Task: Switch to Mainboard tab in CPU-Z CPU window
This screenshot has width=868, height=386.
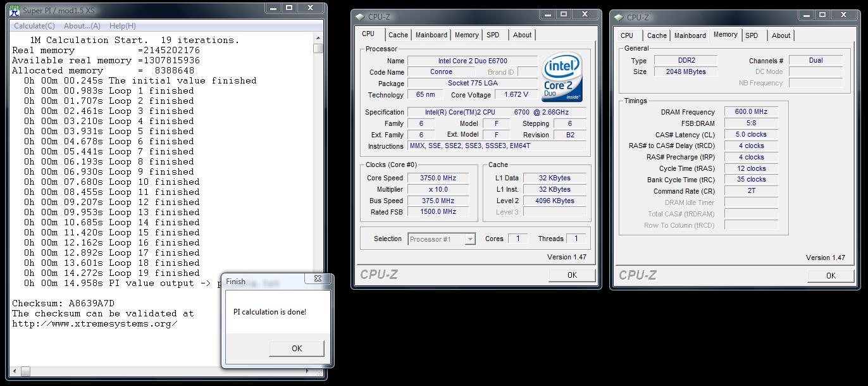Action: click(431, 35)
